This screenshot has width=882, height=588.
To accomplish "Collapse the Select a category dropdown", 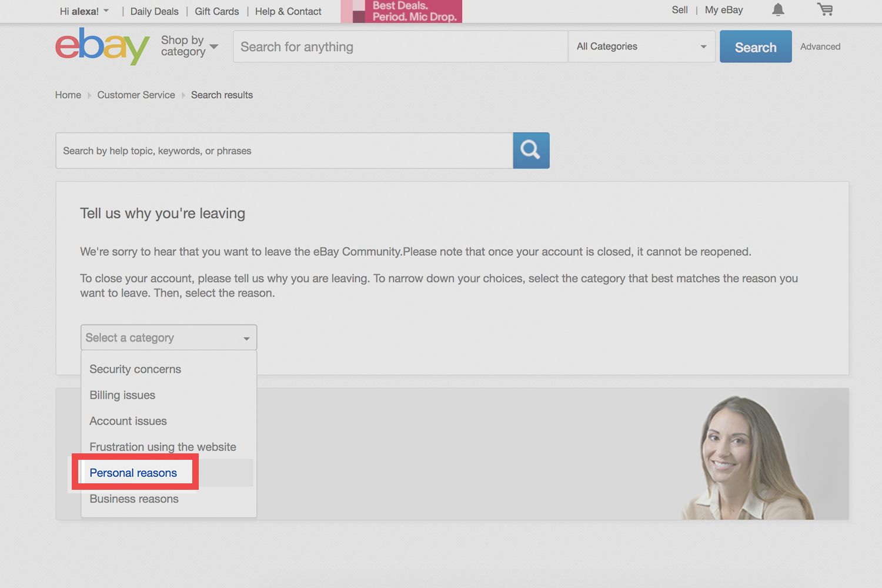I will point(169,338).
